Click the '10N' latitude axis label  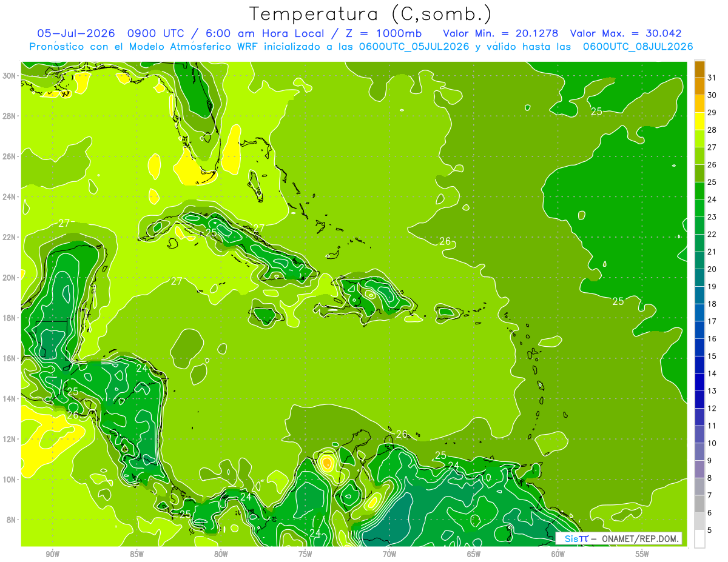pos(10,480)
